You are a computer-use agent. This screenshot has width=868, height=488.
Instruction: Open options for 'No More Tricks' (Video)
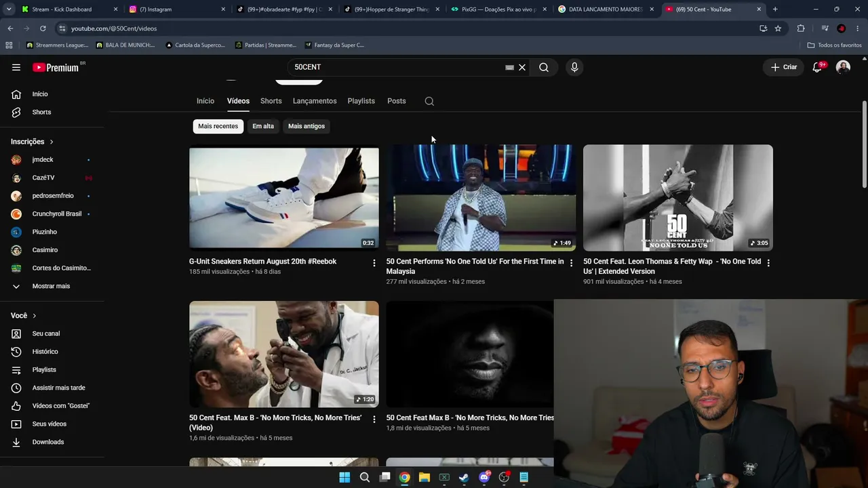click(374, 419)
